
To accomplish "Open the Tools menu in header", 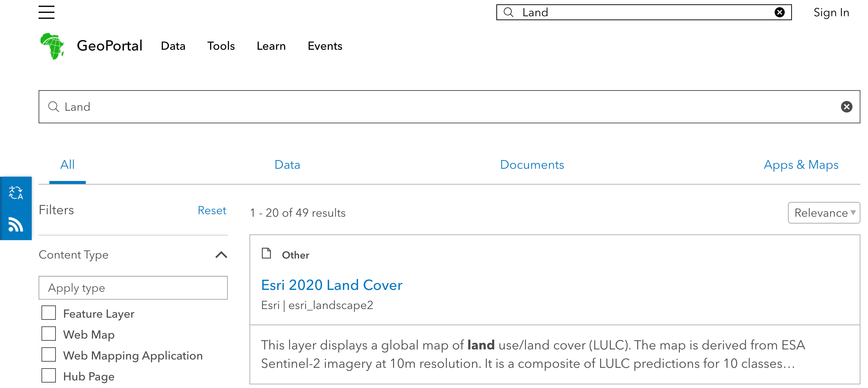I will click(x=221, y=46).
